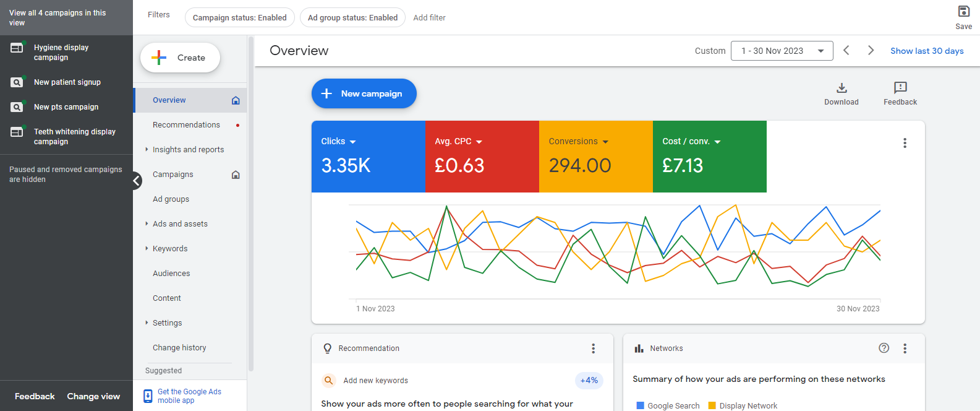Open scorecard chart three-dot options menu
The height and width of the screenshot is (411, 980).
point(905,143)
